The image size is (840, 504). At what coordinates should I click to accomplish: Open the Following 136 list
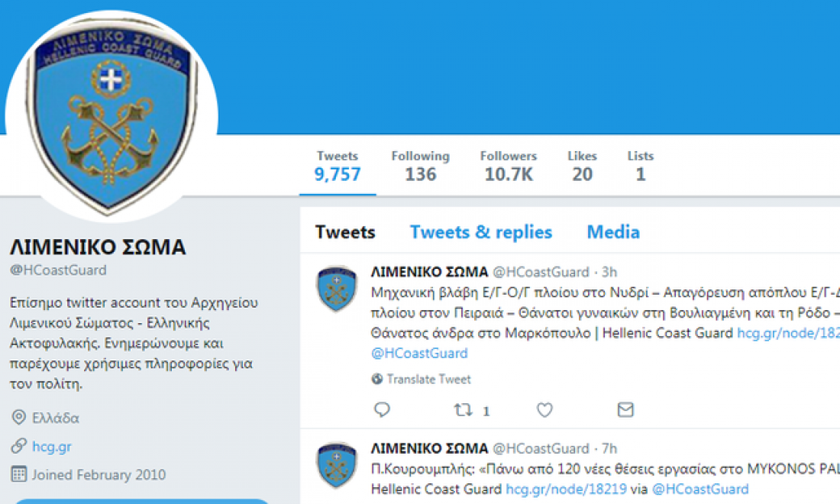[421, 166]
